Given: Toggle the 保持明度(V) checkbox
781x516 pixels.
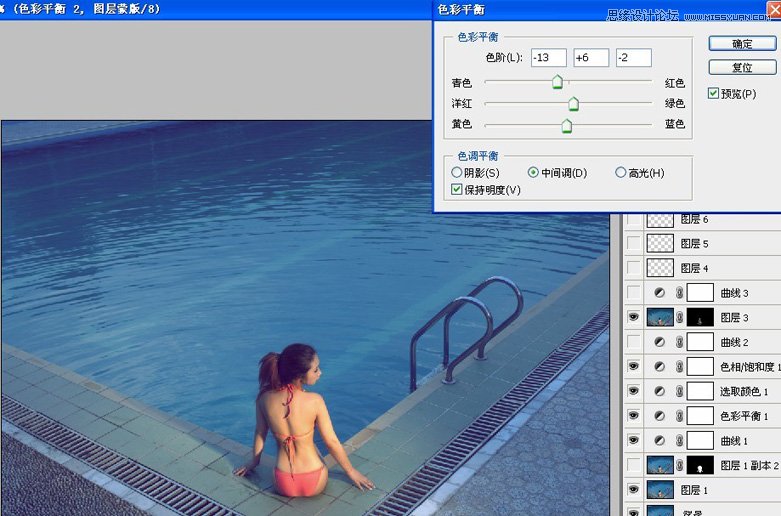Looking at the screenshot, I should pyautogui.click(x=457, y=189).
